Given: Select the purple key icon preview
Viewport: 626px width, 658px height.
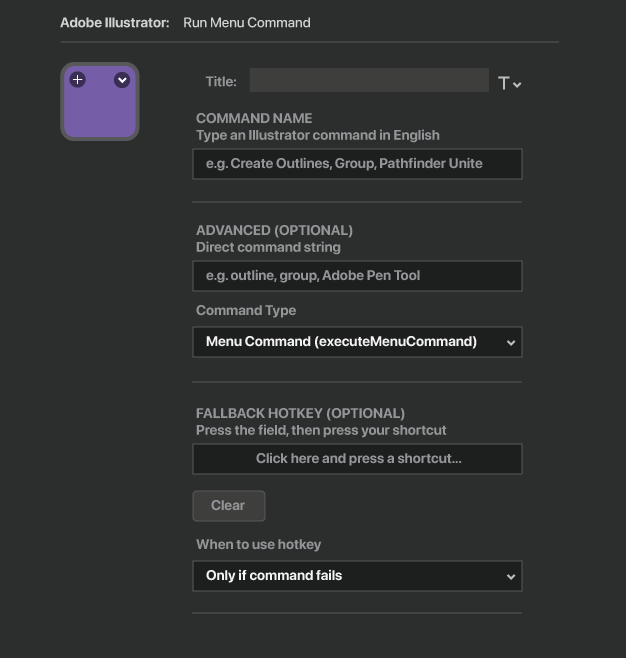Looking at the screenshot, I should pyautogui.click(x=100, y=102).
